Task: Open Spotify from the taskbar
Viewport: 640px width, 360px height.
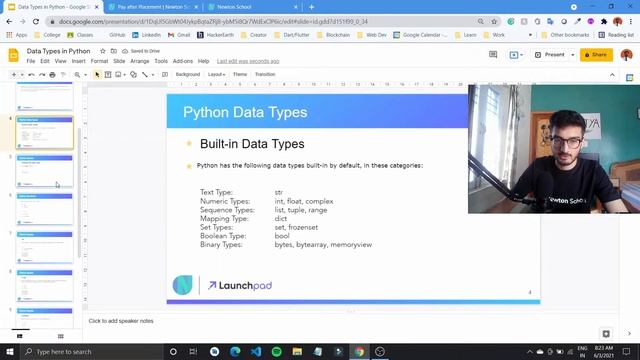Action: click(x=277, y=351)
